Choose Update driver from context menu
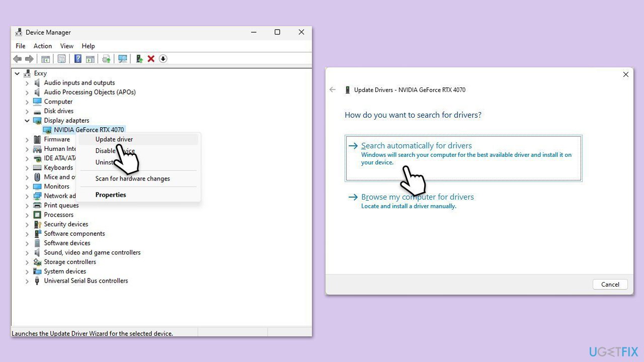644x362 pixels. coord(114,139)
